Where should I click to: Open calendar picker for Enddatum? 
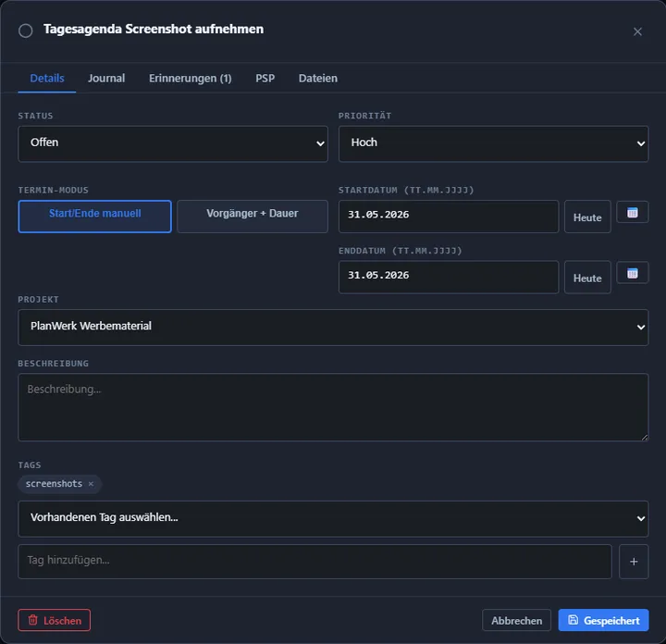pyautogui.click(x=633, y=273)
